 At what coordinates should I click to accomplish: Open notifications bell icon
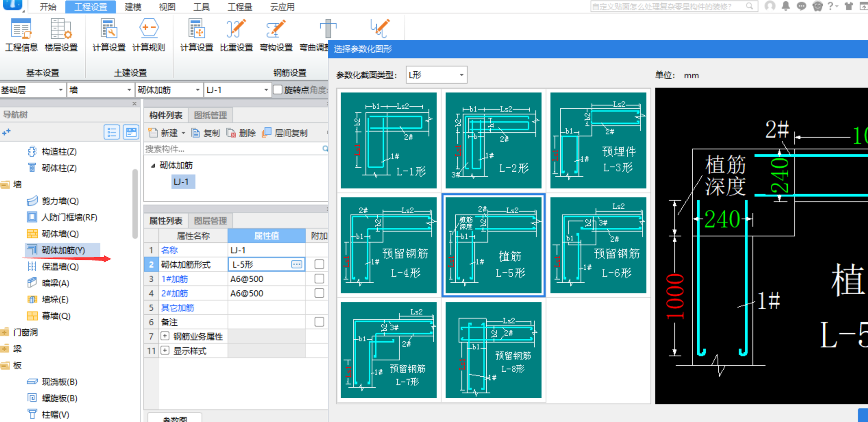tap(786, 6)
